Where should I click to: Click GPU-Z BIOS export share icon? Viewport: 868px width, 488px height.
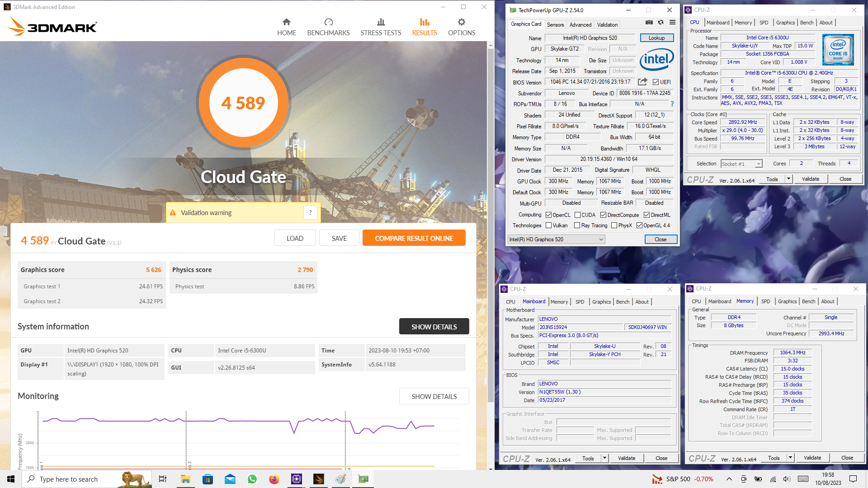(642, 82)
